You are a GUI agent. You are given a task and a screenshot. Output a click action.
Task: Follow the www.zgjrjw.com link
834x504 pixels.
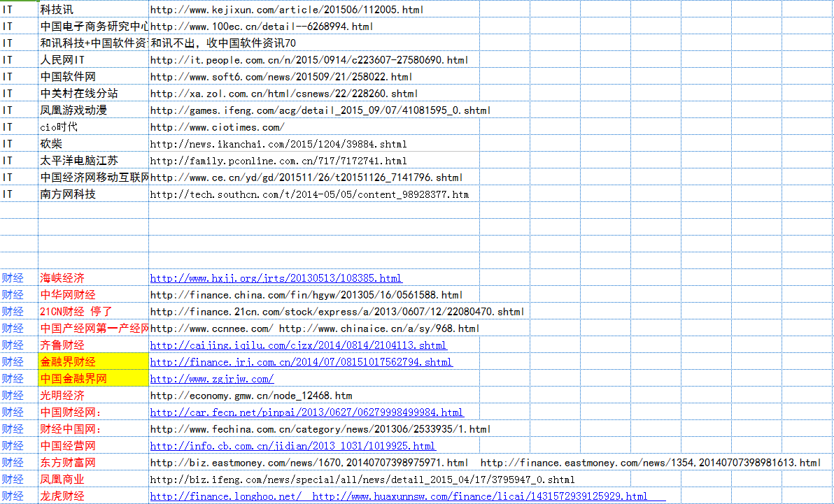tap(212, 379)
